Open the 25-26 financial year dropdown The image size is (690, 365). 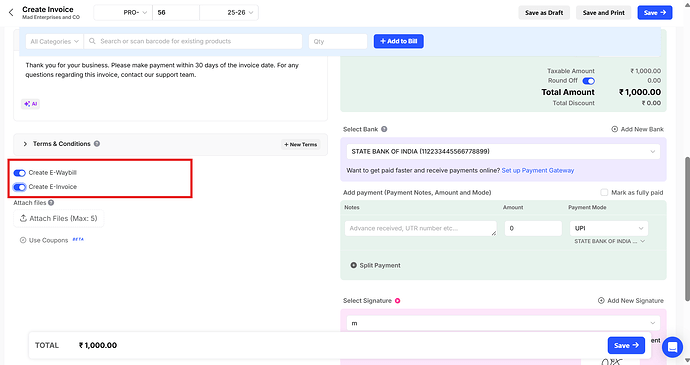229,13
